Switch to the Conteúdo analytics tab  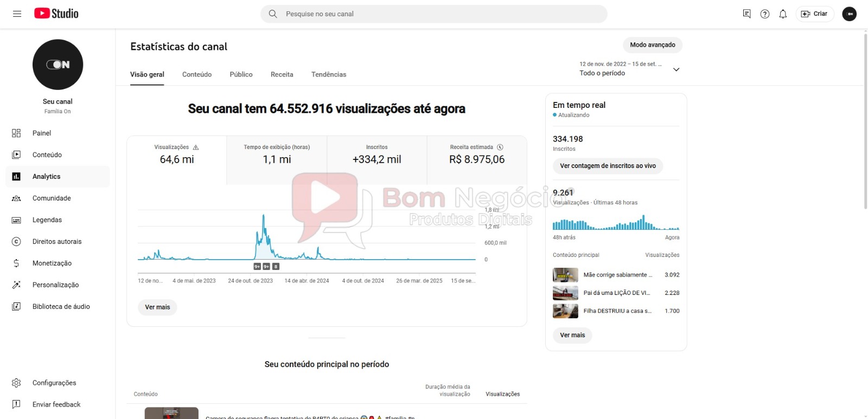pyautogui.click(x=197, y=74)
